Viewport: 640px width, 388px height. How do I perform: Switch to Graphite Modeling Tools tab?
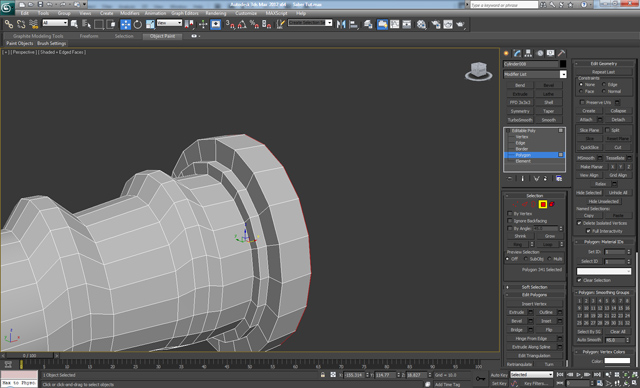38,36
